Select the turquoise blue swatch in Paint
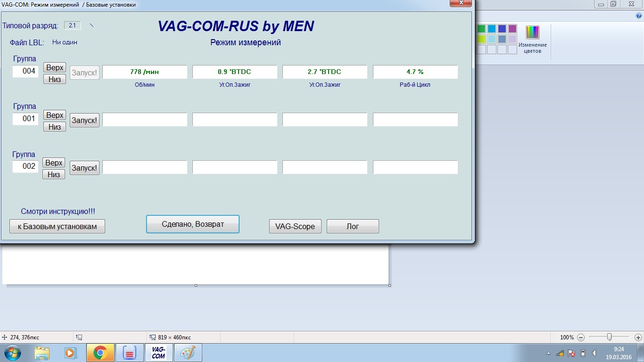Viewport: 644px width, 362px height. tap(492, 29)
